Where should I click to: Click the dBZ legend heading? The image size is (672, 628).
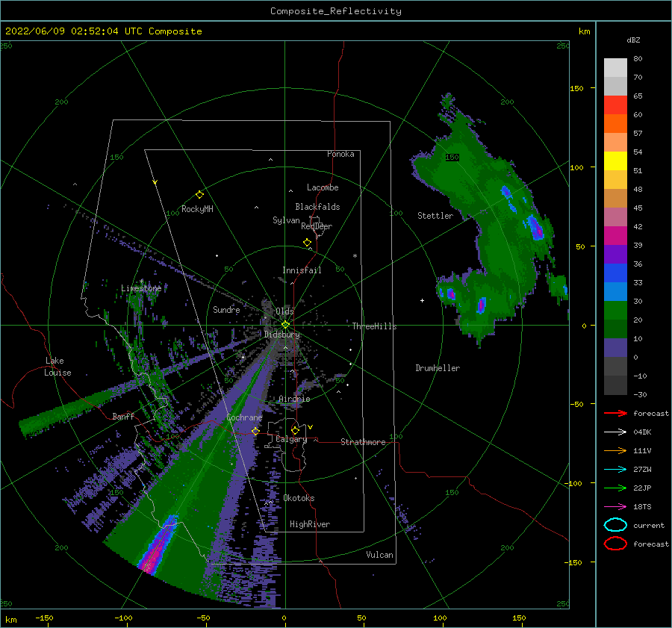[x=633, y=40]
